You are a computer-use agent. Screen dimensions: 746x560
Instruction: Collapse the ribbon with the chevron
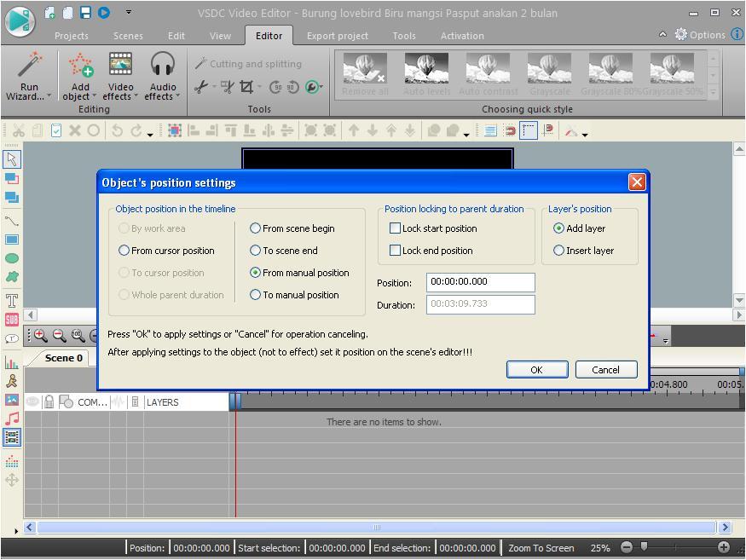coord(662,34)
